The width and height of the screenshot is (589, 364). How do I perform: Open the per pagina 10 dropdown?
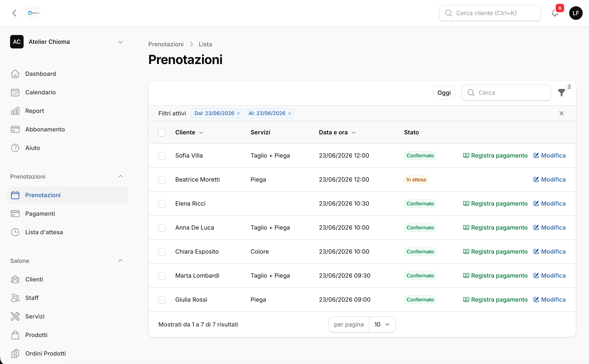click(x=382, y=325)
